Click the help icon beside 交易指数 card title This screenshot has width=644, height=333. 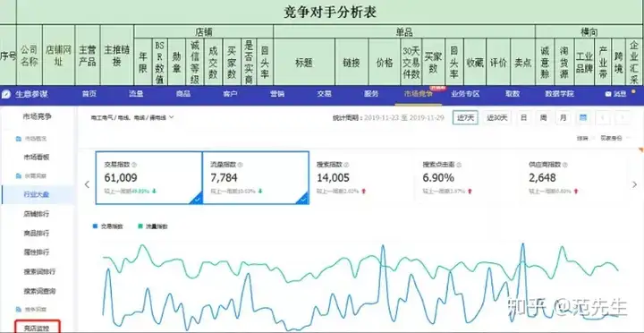click(x=134, y=165)
